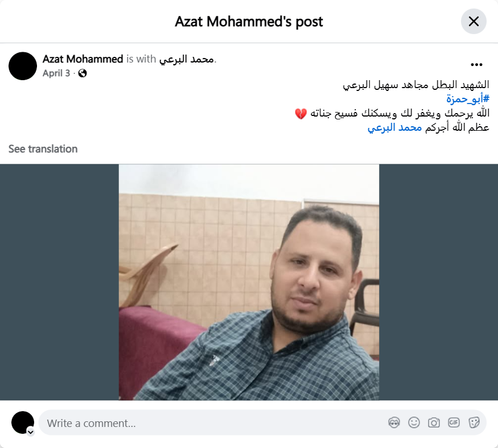The height and width of the screenshot is (448, 498).
Task: Open the April 3 post timestamp
Action: (x=56, y=73)
